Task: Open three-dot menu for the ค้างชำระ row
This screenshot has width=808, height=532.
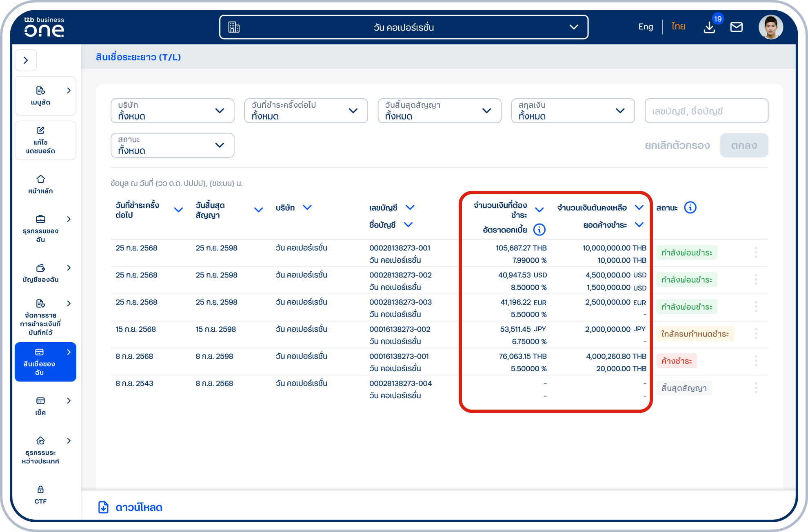Action: [x=756, y=361]
